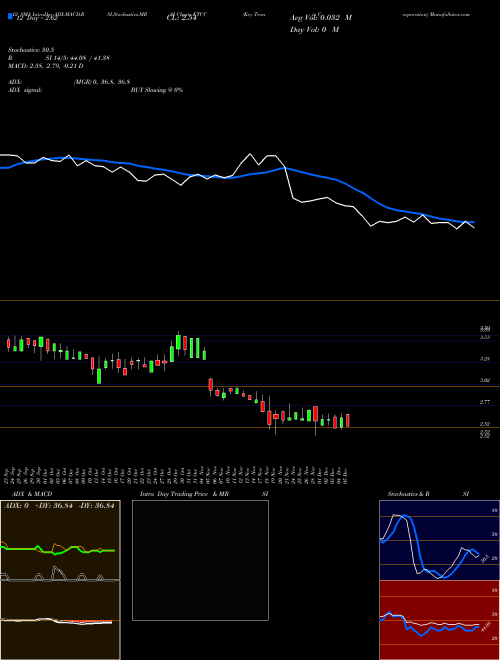
Task: Click the last red candlestick on the chart
Action: tap(348, 420)
